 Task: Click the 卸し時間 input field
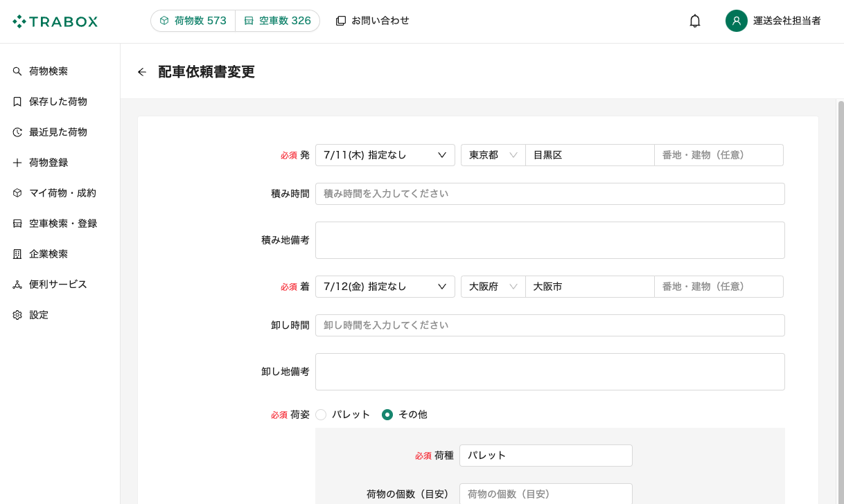pyautogui.click(x=550, y=325)
